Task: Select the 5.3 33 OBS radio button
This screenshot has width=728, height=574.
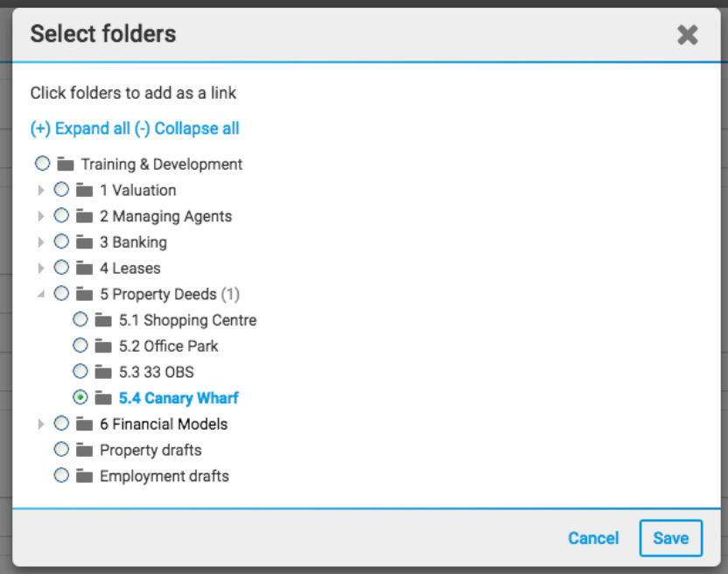Action: pos(80,372)
